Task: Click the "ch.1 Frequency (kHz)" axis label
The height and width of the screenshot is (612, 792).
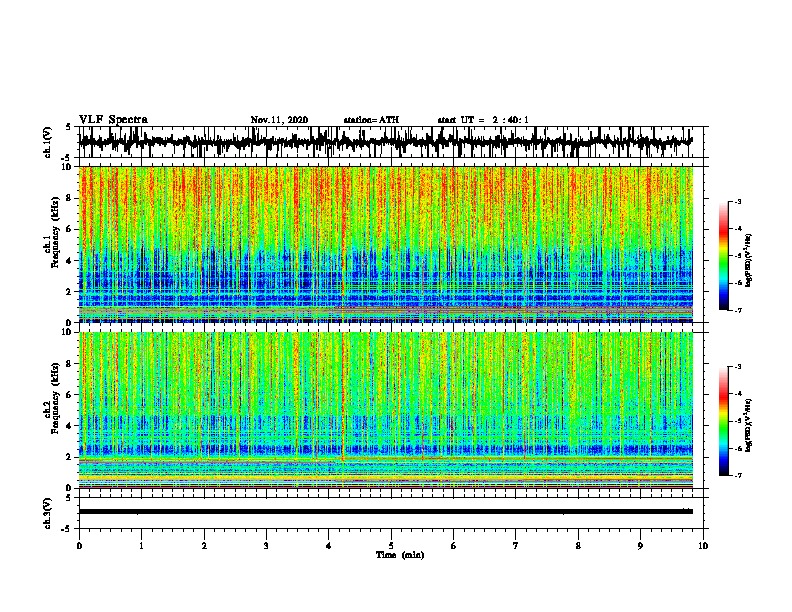Action: (x=51, y=232)
